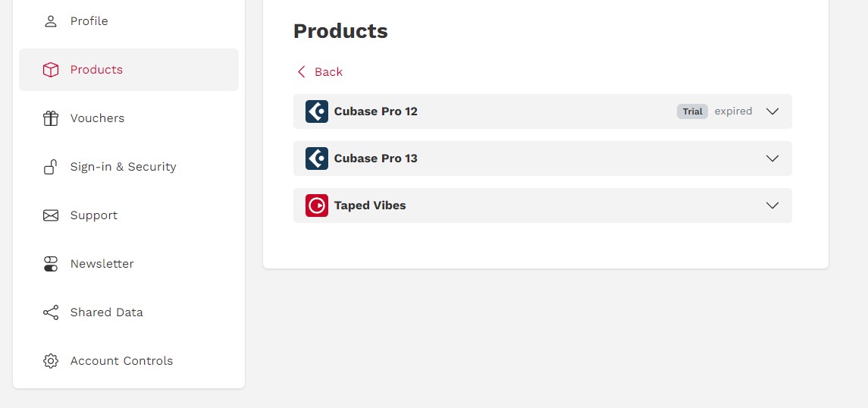Screen dimensions: 868x408
Task: Select the Cubase Pro 13 product title
Action: coord(375,158)
